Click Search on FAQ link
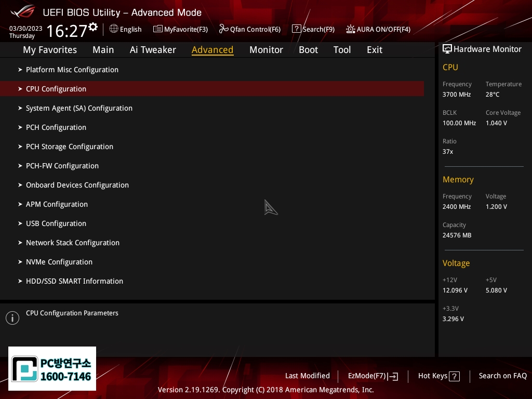Viewport: 532px width, 399px height. pyautogui.click(x=502, y=376)
